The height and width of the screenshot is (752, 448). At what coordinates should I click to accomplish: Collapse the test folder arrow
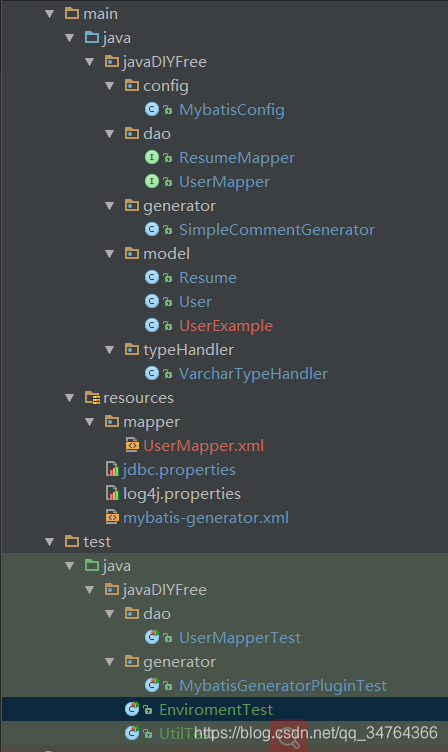[49, 541]
